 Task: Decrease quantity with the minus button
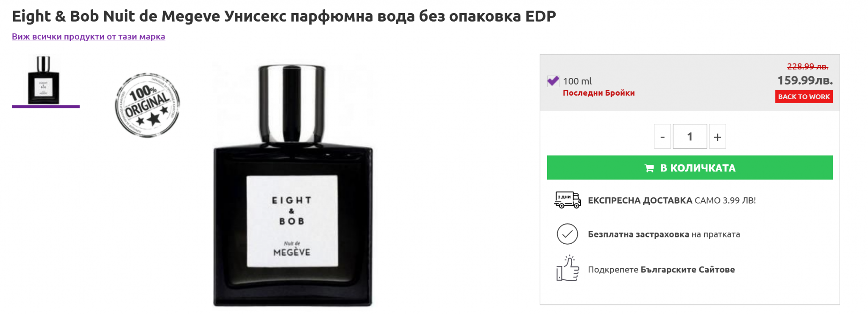662,136
